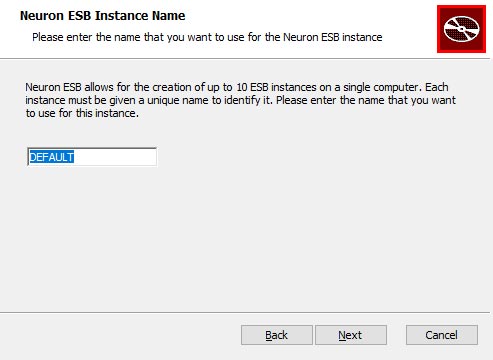The image size is (493, 360).
Task: Select the 'Neuron ESB Instance Name' heading
Action: pyautogui.click(x=103, y=16)
